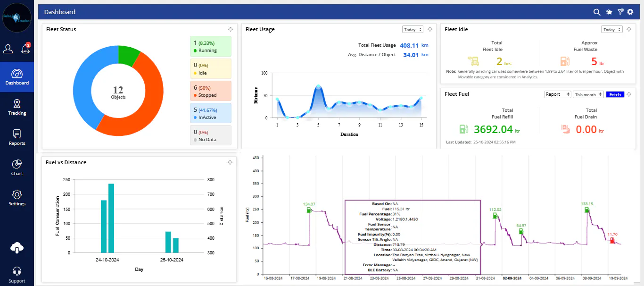Click the 34.01 km average distance value

(416, 55)
